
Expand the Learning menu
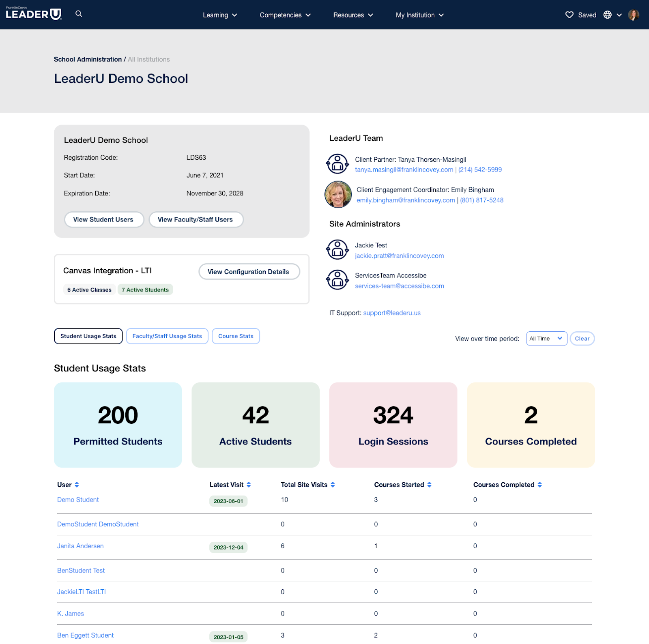[220, 15]
